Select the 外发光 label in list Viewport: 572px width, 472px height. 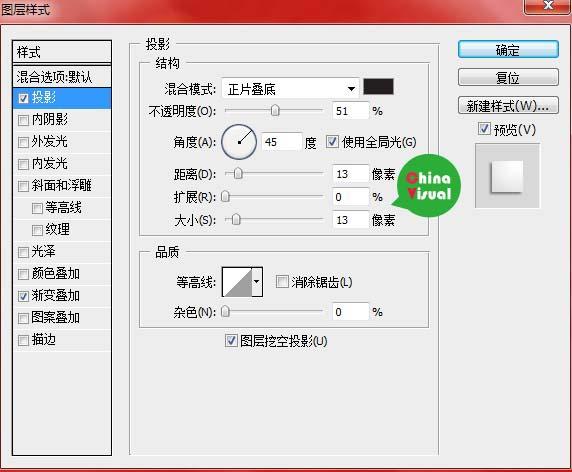coord(50,142)
